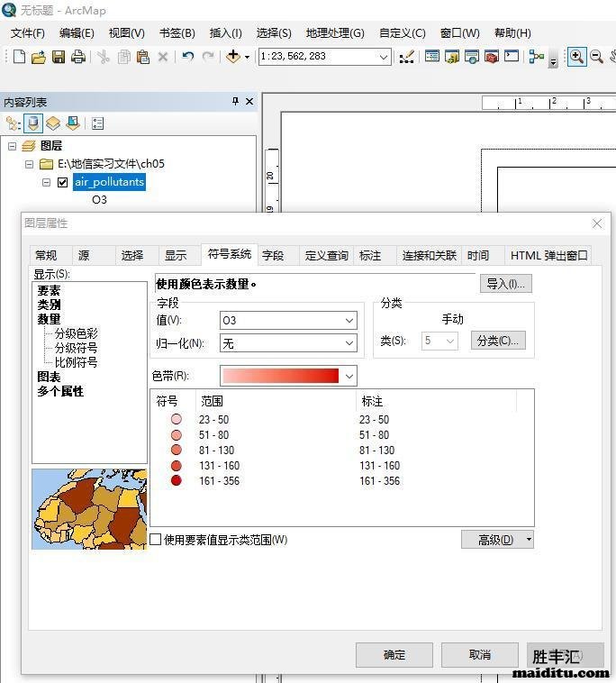Click the 符号 column header
Viewport: 616px width, 683px height.
pos(168,401)
